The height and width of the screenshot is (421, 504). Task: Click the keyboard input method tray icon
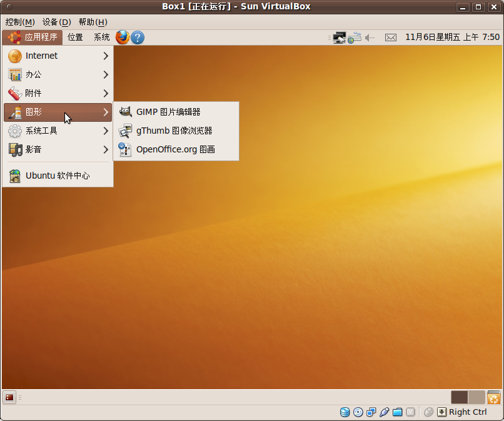(355, 37)
